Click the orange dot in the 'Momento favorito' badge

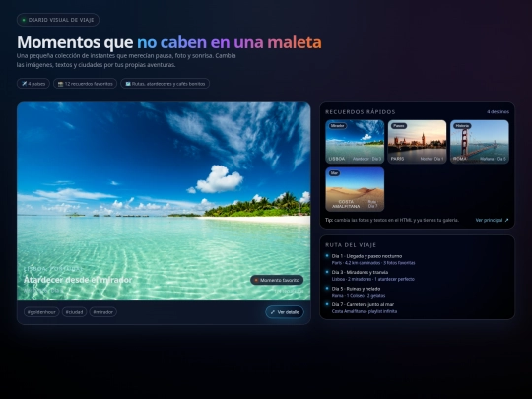256,280
